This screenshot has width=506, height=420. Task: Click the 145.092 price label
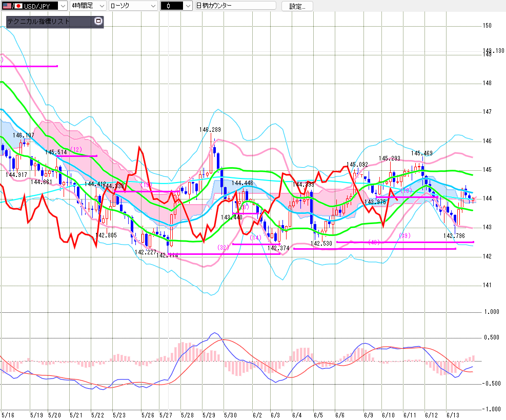(x=357, y=165)
